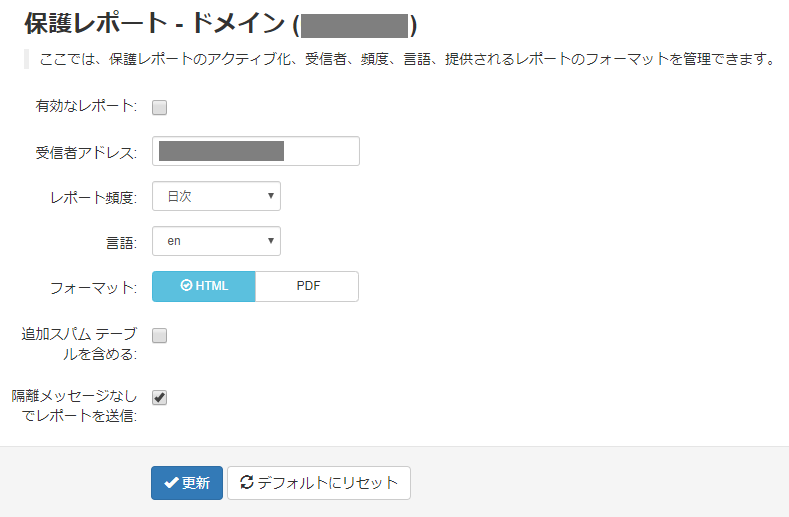
Task: Click the 追加スパム テーブルを含める label
Action: coord(80,344)
